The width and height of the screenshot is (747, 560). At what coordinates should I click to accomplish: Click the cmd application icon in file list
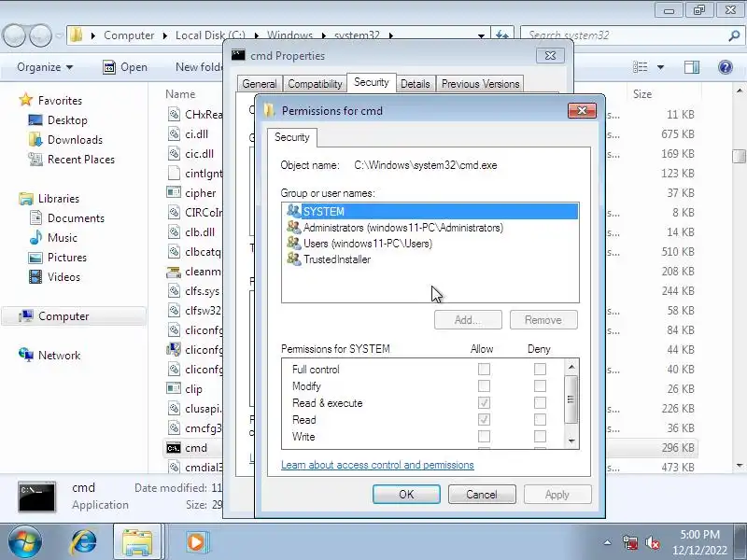(174, 448)
